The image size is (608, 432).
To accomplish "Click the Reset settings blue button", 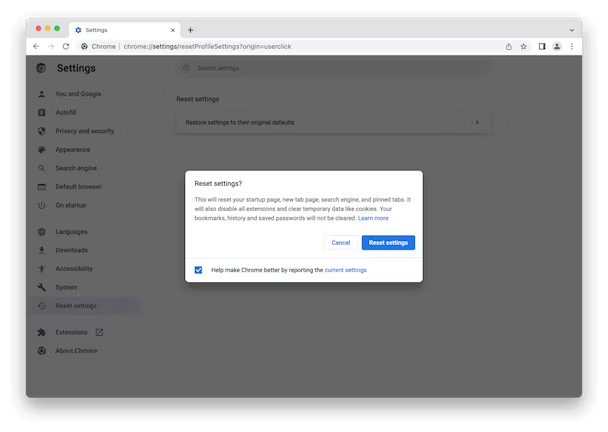I will point(388,243).
